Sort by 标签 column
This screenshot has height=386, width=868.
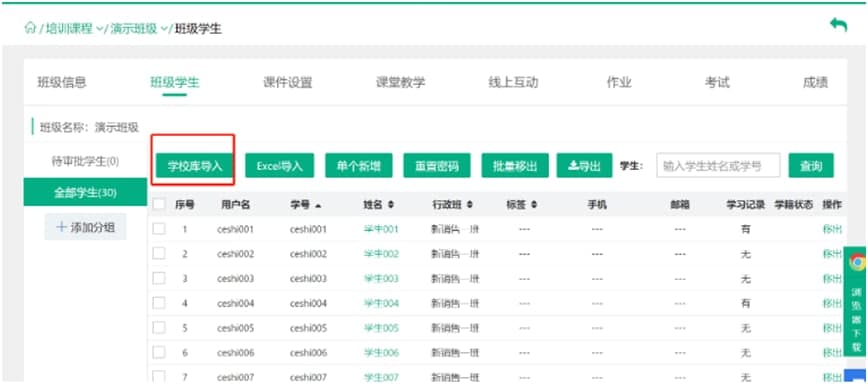click(x=534, y=205)
